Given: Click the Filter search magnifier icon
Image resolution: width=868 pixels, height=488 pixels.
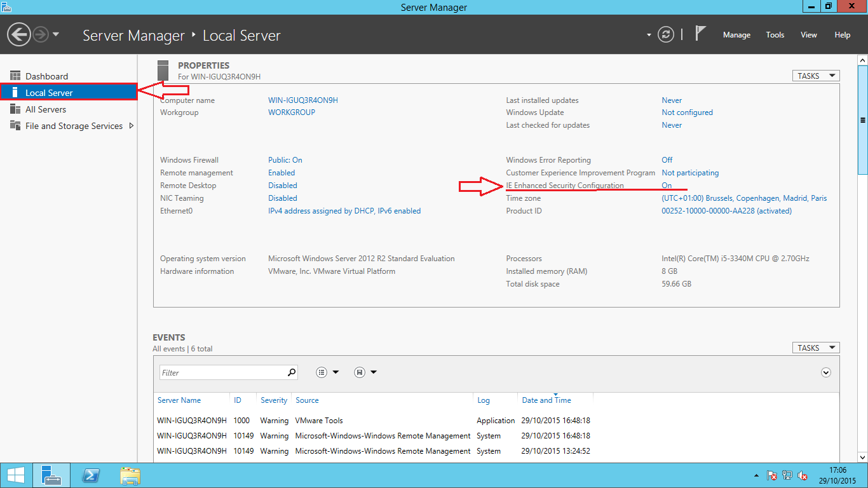Looking at the screenshot, I should (x=292, y=372).
